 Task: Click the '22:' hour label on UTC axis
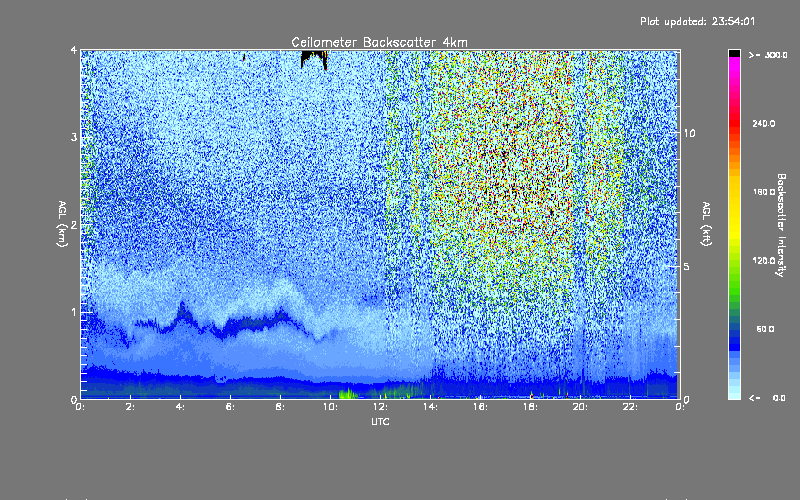click(x=631, y=407)
